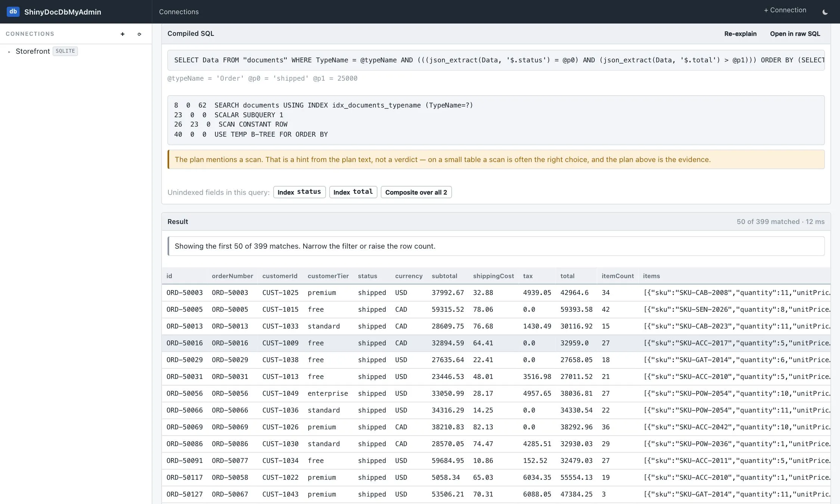Click ShinyDocDbMyAdmin app title
The width and height of the screenshot is (840, 504).
point(63,12)
